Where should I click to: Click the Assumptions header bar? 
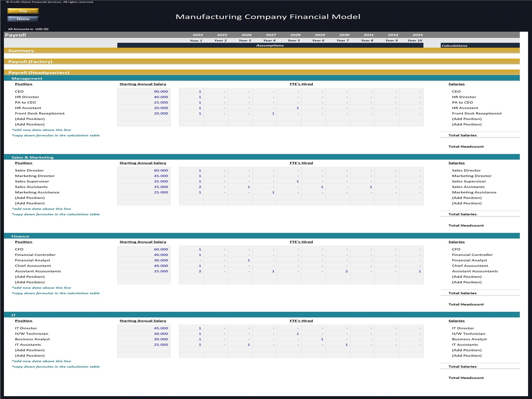pos(270,45)
